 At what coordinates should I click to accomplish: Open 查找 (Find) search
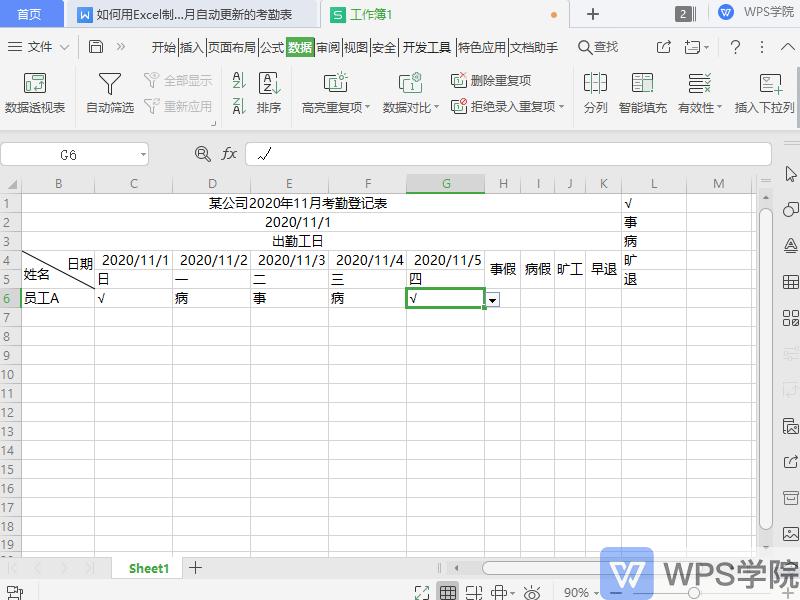598,46
